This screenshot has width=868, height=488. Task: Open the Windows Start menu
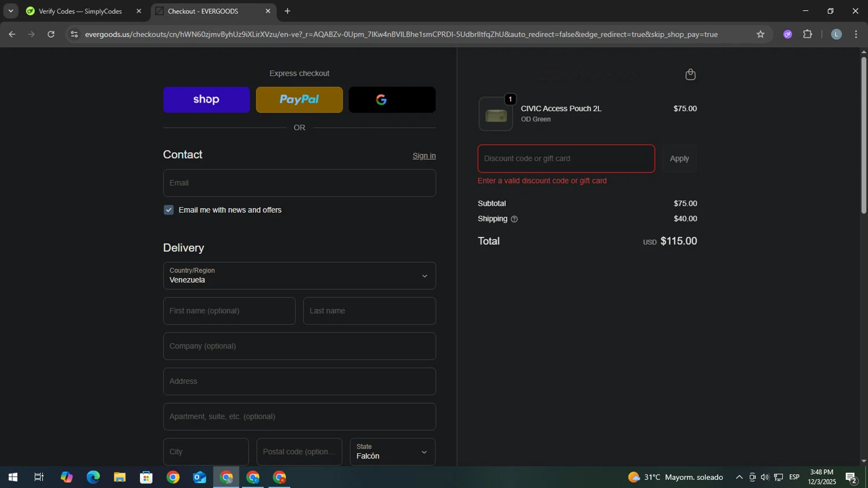coord(13,477)
